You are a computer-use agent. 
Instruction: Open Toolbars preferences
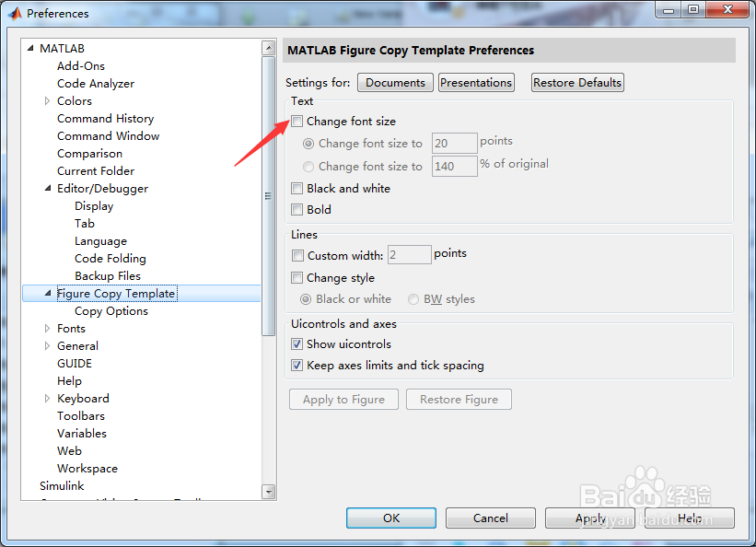(80, 416)
